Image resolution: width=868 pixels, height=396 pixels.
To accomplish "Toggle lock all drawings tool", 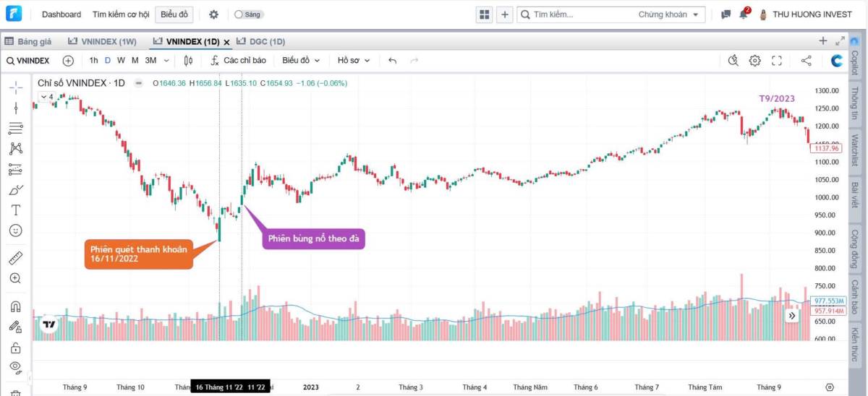I will pos(16,348).
